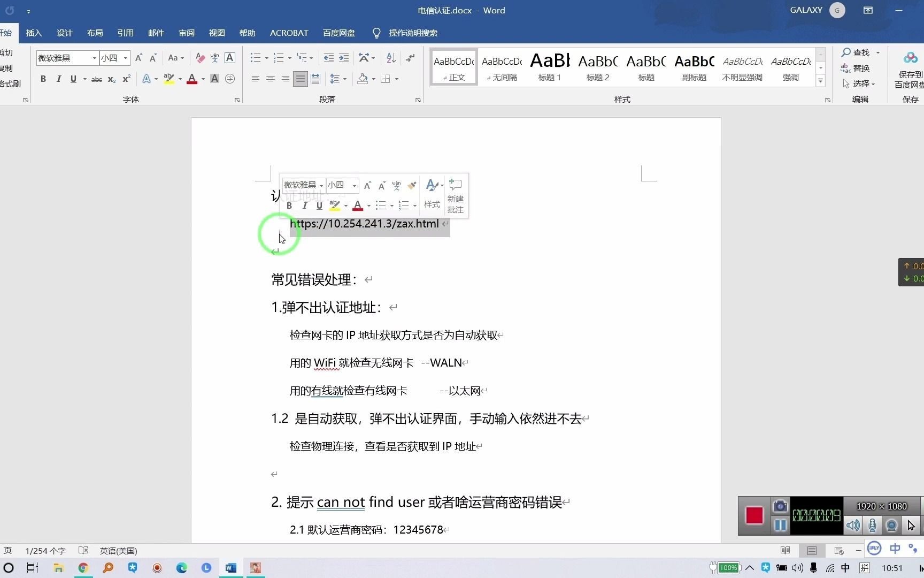Click the recorder screenshot camera icon
Image resolution: width=924 pixels, height=578 pixels.
point(780,506)
